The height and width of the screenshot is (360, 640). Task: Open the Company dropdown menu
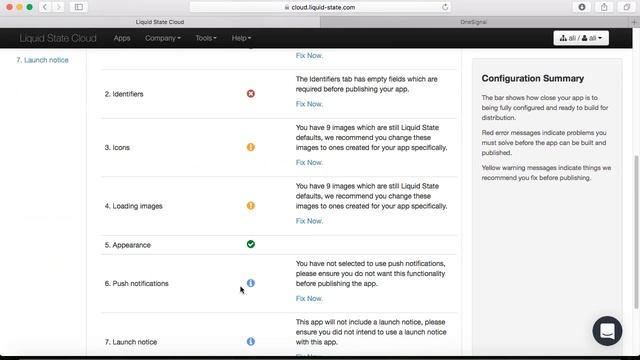162,38
